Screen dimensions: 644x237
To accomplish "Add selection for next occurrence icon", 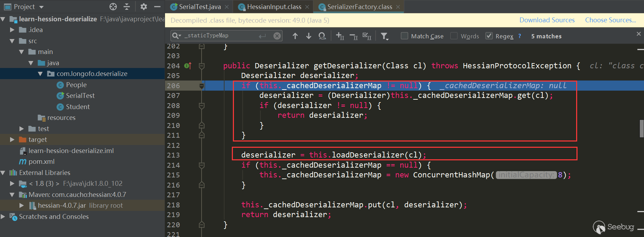I will 340,36.
